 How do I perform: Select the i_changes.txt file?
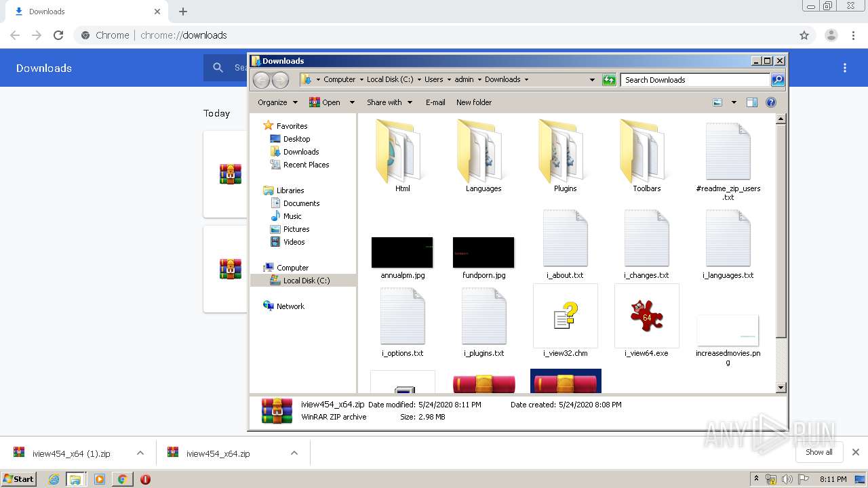click(x=646, y=244)
